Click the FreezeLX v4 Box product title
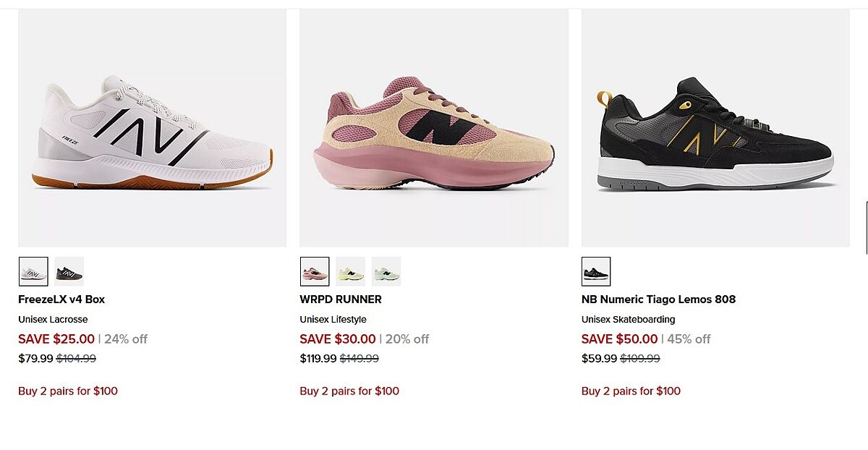 [x=61, y=300]
